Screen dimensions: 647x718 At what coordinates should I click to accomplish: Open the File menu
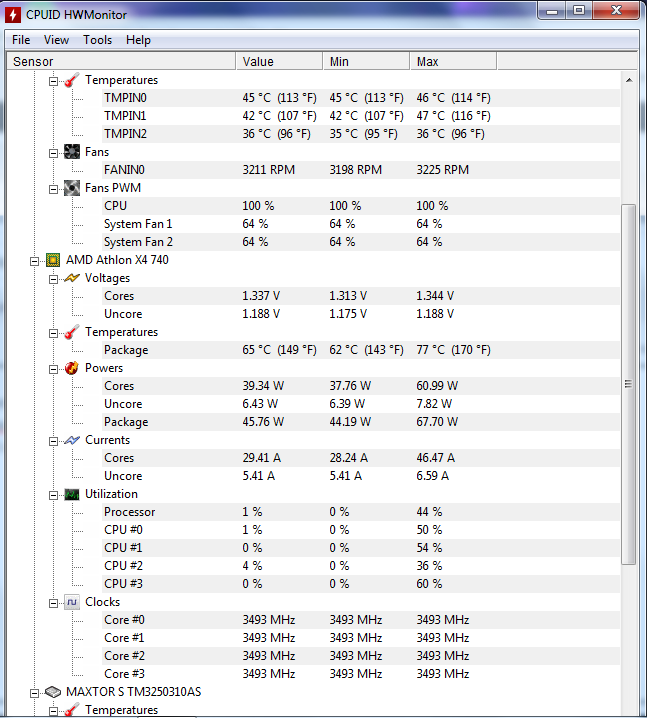click(21, 40)
